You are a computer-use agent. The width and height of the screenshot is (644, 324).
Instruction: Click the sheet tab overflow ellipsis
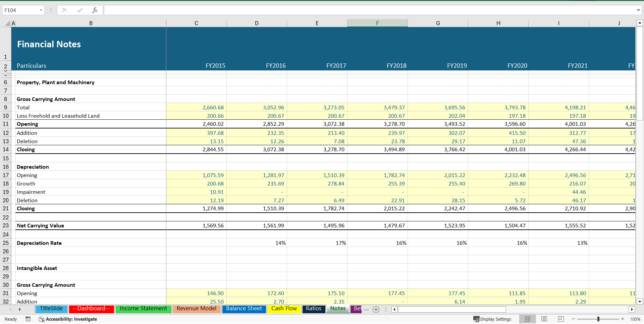pos(366,310)
